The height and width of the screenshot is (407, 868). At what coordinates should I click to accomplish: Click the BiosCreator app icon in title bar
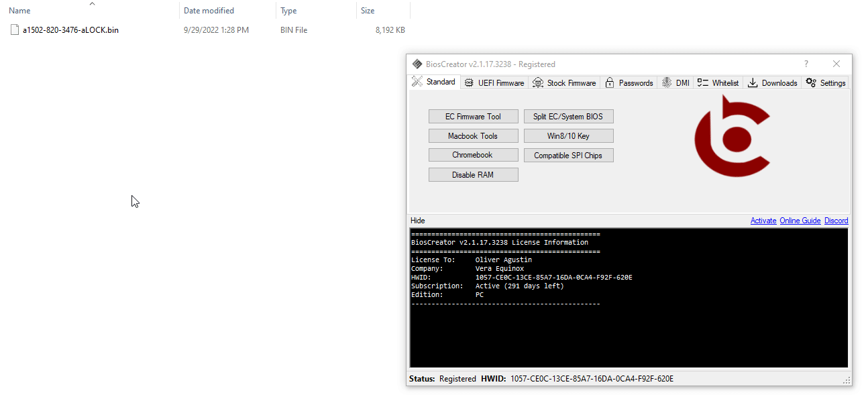click(x=417, y=64)
